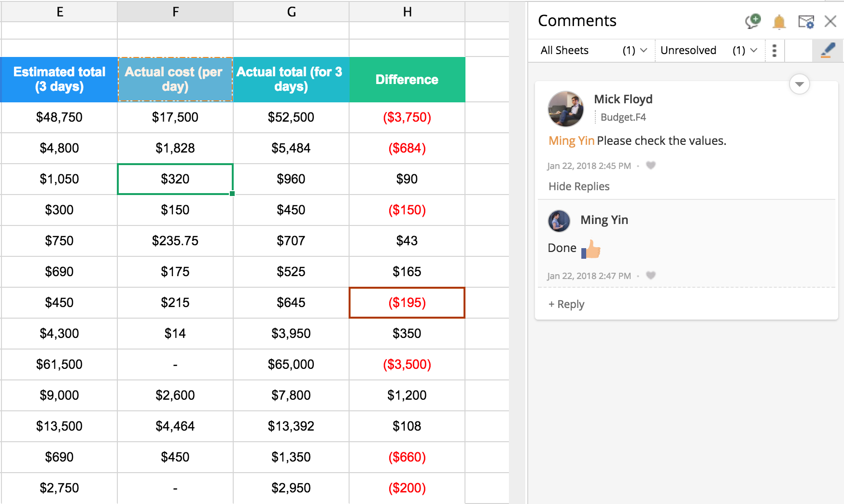
Task: Click + Reply to respond
Action: 566,304
